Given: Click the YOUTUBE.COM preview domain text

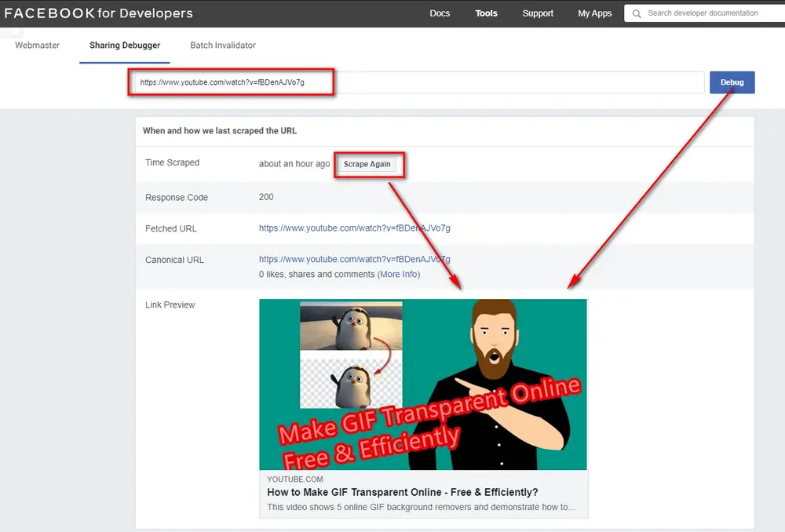Looking at the screenshot, I should pyautogui.click(x=295, y=479).
